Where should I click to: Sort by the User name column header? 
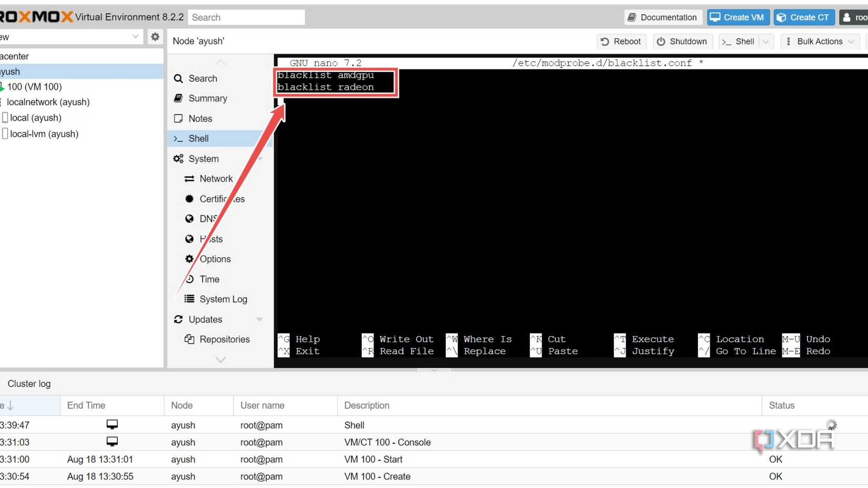(x=285, y=405)
